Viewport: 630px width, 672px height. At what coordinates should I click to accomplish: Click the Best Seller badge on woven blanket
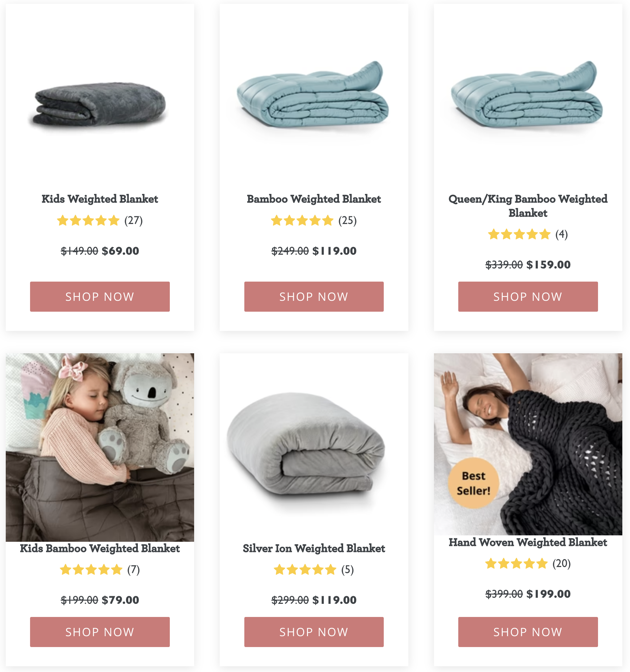click(473, 483)
